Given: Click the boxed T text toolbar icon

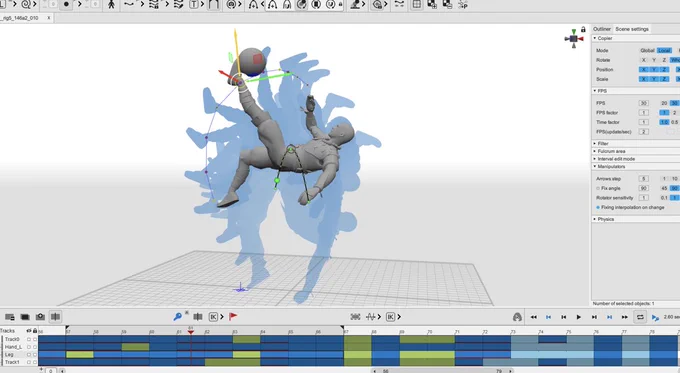Looking at the screenshot, I should (x=194, y=4).
